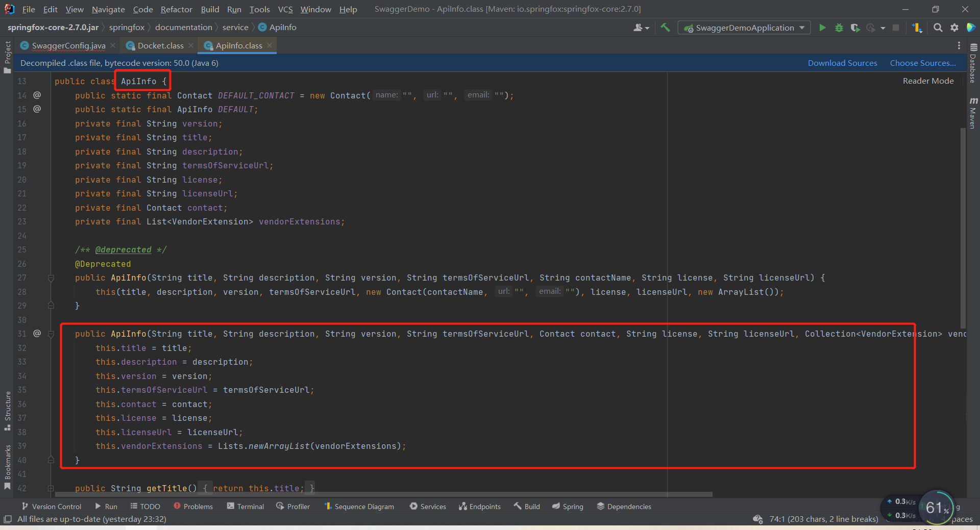
Task: Open the SwaggerDemoApplication run configuration dropdown
Action: [x=744, y=28]
